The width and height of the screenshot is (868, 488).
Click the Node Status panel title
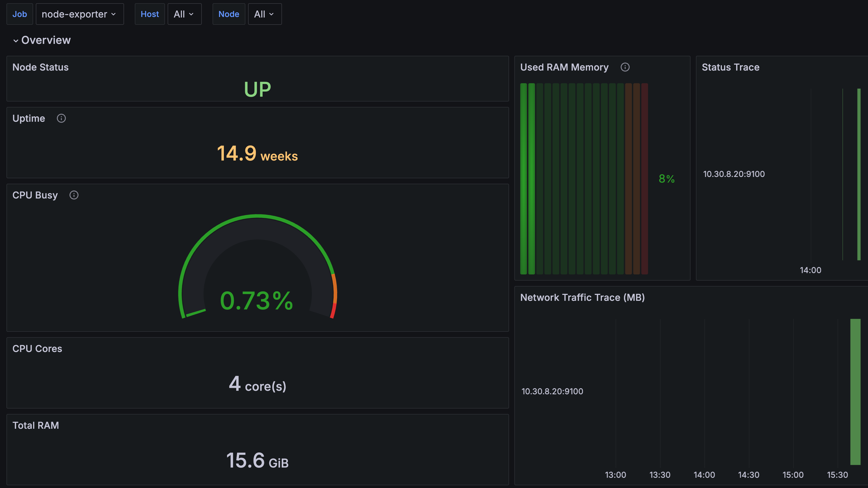(40, 67)
